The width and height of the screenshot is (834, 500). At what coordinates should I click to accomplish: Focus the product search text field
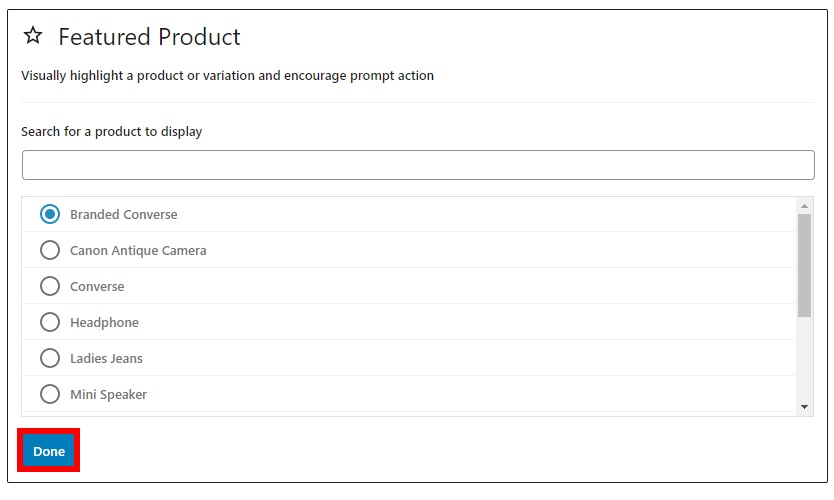tap(418, 165)
